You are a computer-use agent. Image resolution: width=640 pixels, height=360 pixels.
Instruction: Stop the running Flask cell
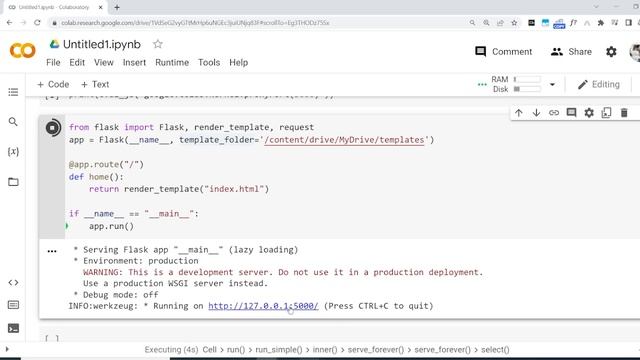pyautogui.click(x=52, y=128)
